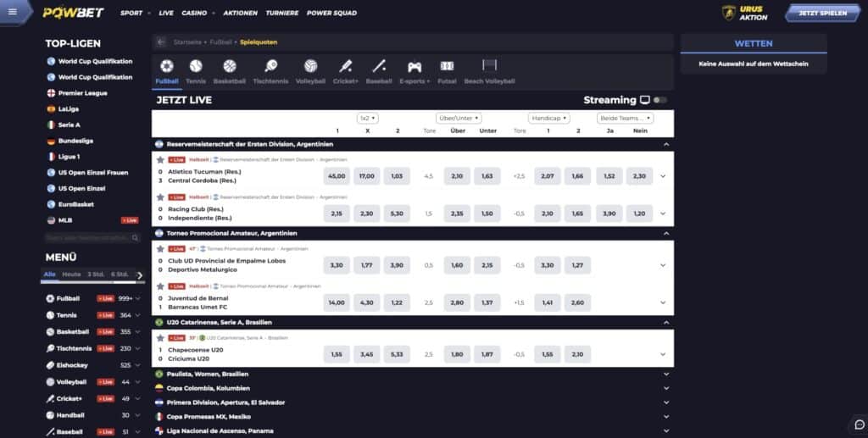Open the Über/Unter market dropdown

tap(459, 119)
